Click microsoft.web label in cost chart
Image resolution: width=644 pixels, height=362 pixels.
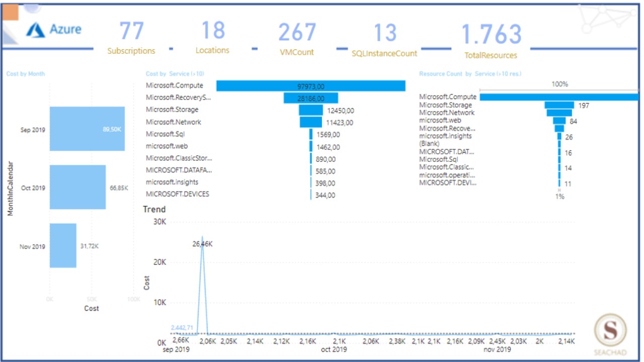tap(167, 146)
